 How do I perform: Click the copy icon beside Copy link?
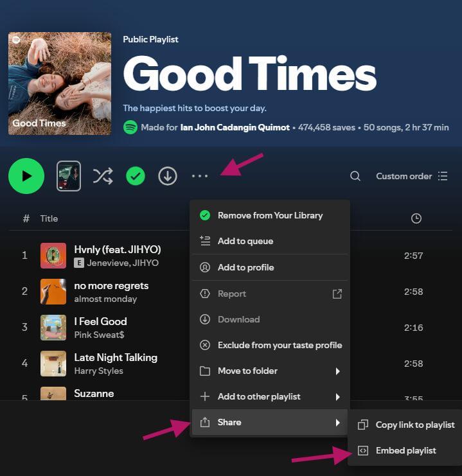pos(363,425)
